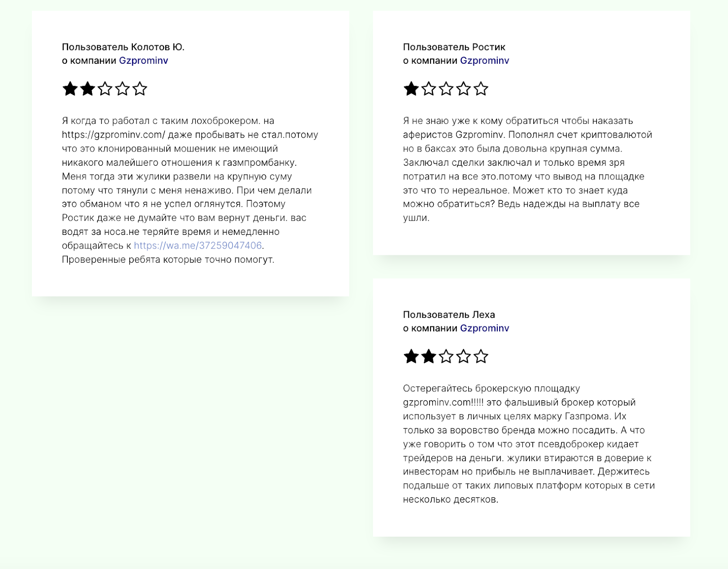728x569 pixels.
Task: Click the Пользователь Ростик heading
Action: [x=454, y=47]
